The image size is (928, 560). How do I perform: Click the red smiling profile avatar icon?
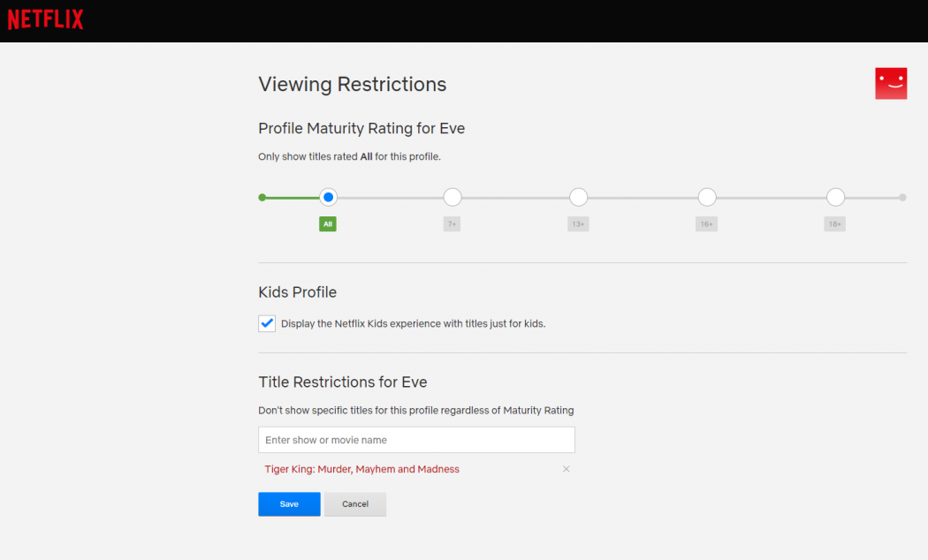891,83
